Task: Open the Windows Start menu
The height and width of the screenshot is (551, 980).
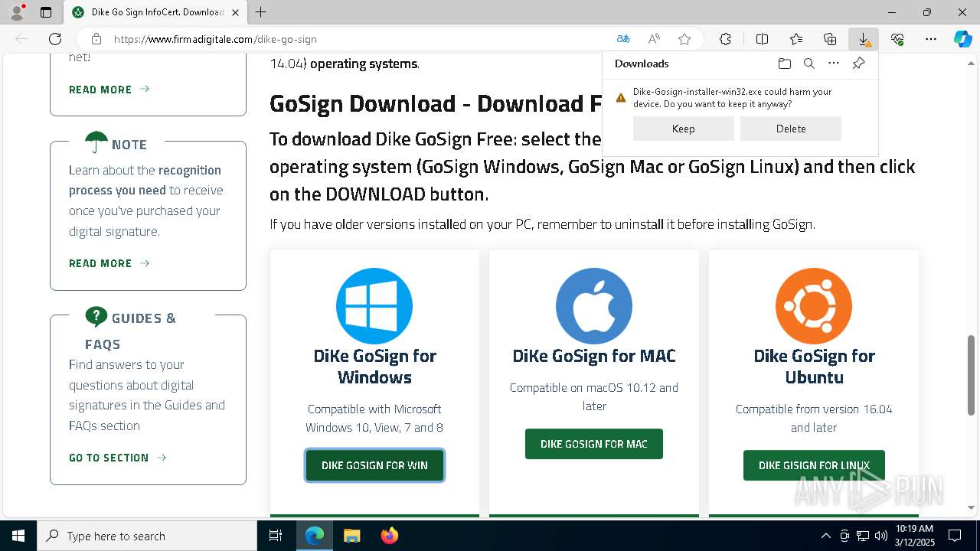Action: 18,536
